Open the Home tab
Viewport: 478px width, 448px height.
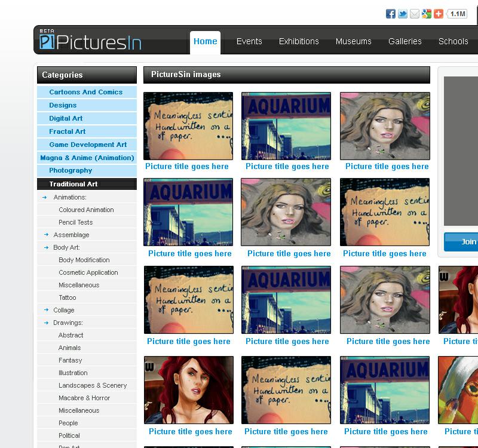[x=205, y=41]
